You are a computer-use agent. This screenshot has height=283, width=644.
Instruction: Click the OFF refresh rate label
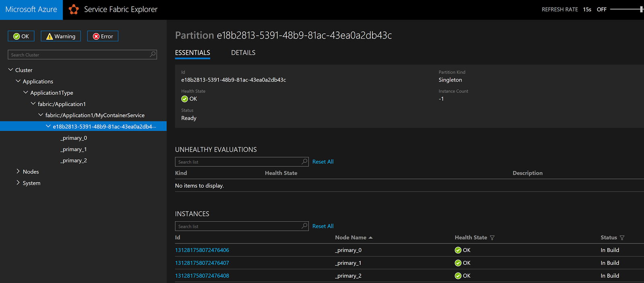(601, 9)
